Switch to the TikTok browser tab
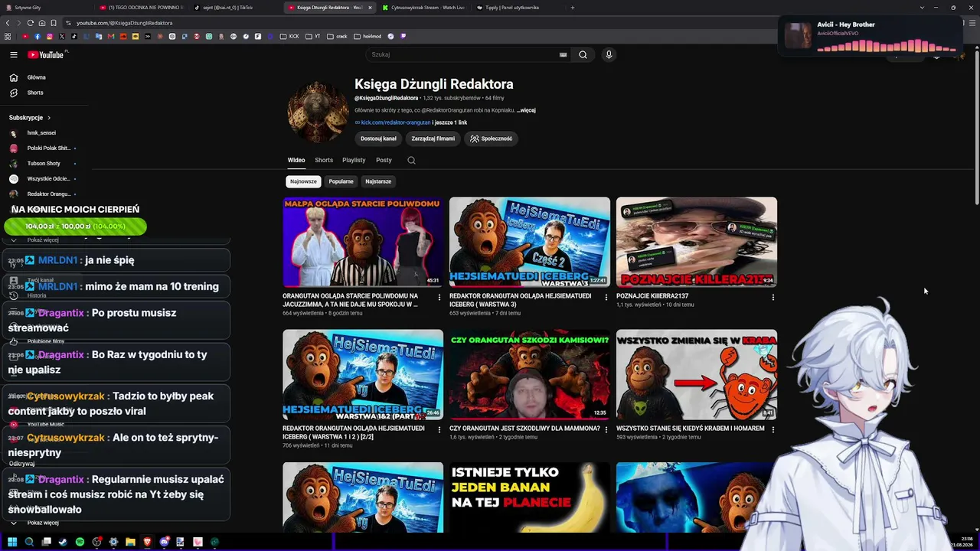The height and width of the screenshot is (551, 980). click(x=235, y=8)
